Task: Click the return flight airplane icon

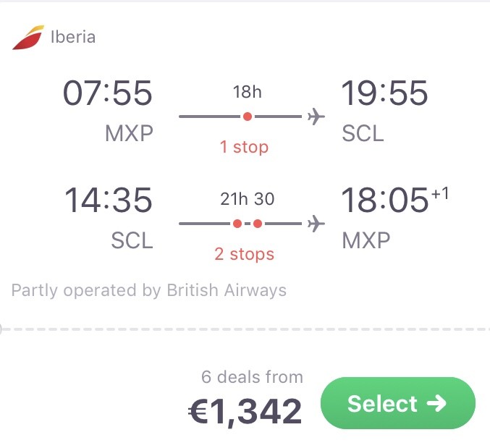Action: [316, 224]
